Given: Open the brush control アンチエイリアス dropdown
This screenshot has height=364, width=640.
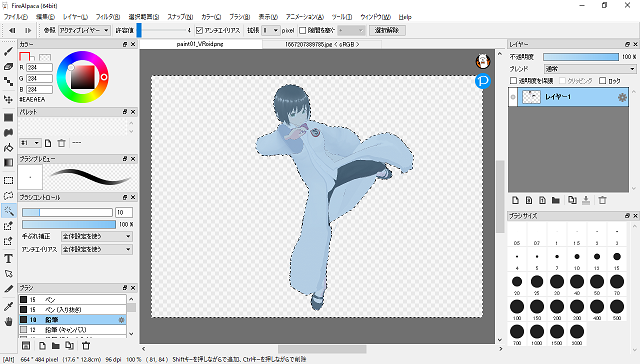Looking at the screenshot, I should coord(97,249).
